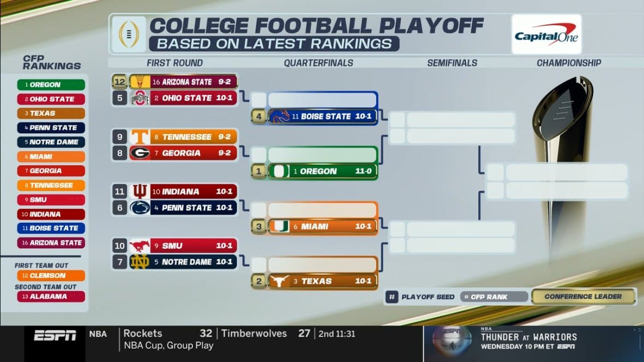This screenshot has width=644, height=362.
Task: Click the Capital One sponsor logo
Action: point(546,34)
